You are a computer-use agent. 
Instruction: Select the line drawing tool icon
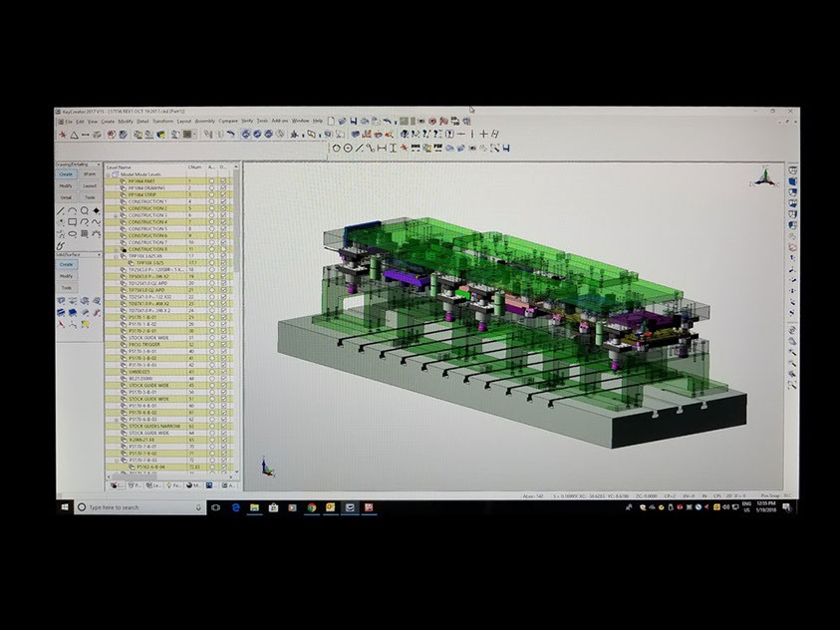point(61,210)
